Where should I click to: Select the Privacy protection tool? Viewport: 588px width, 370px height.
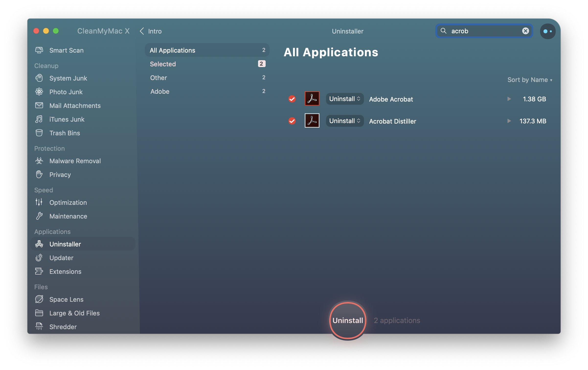pyautogui.click(x=59, y=174)
